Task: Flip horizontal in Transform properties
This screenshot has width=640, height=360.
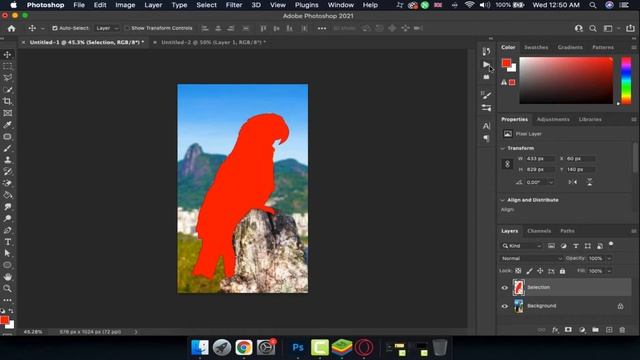Action: [573, 182]
